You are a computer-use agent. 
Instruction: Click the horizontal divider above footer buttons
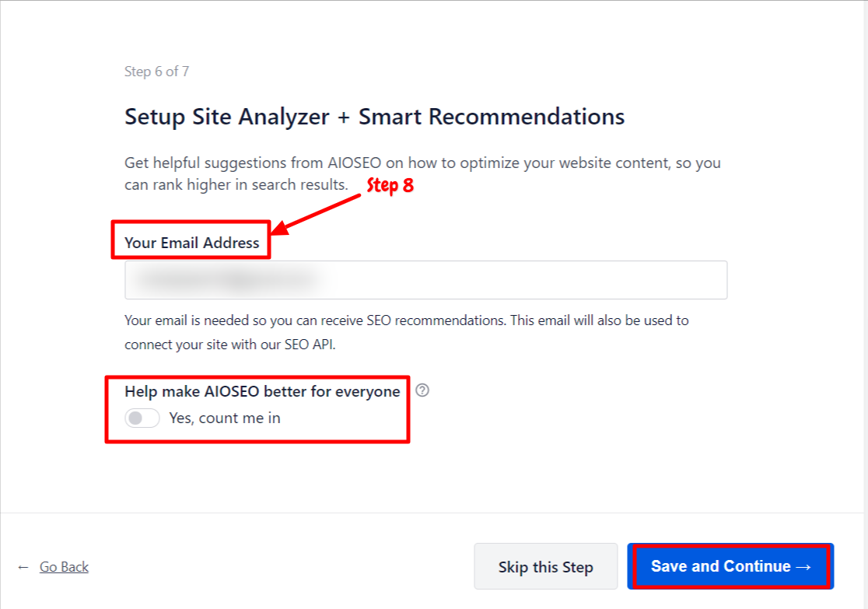tap(432, 513)
